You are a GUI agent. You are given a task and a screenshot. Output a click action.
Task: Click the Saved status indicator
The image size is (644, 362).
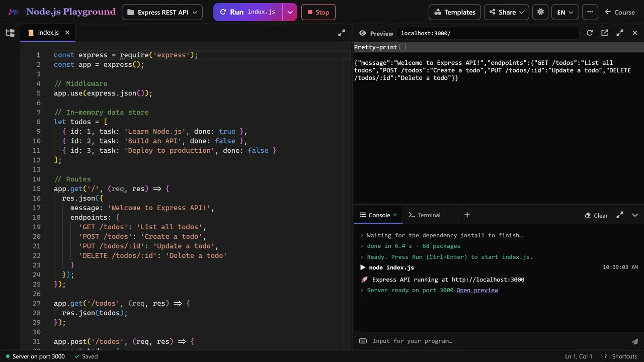86,356
